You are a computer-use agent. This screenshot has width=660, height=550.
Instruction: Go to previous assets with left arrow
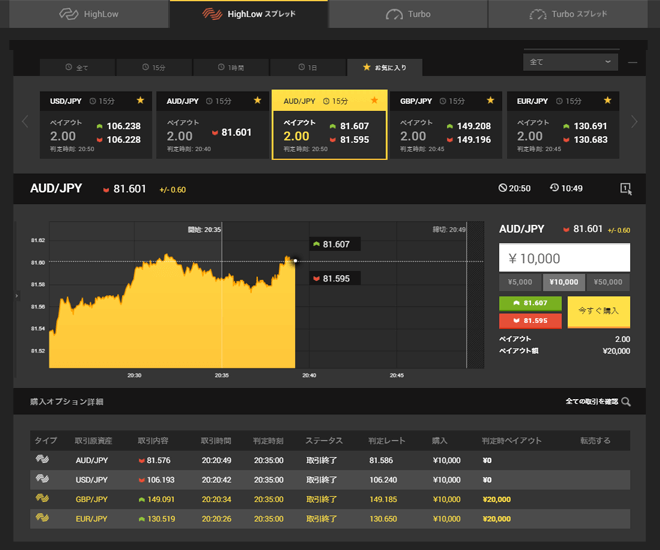(25, 122)
